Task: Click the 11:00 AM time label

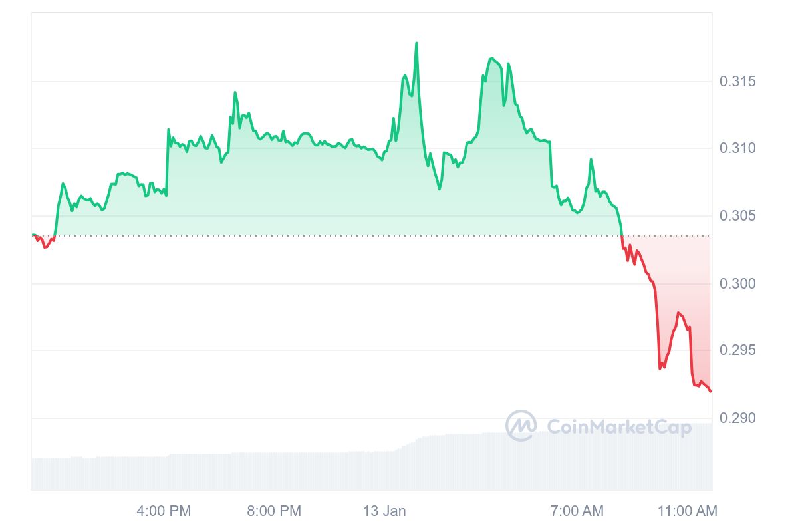Action: [x=688, y=511]
